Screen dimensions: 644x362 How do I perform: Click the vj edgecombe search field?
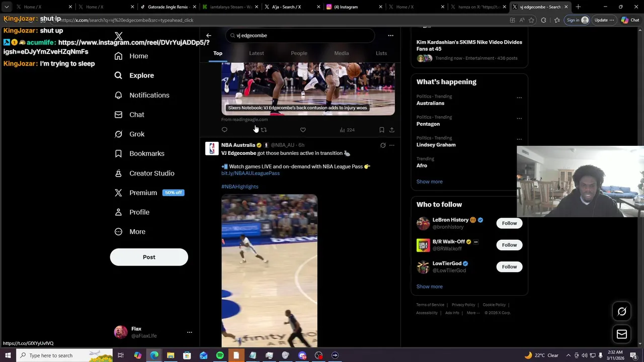(x=300, y=36)
